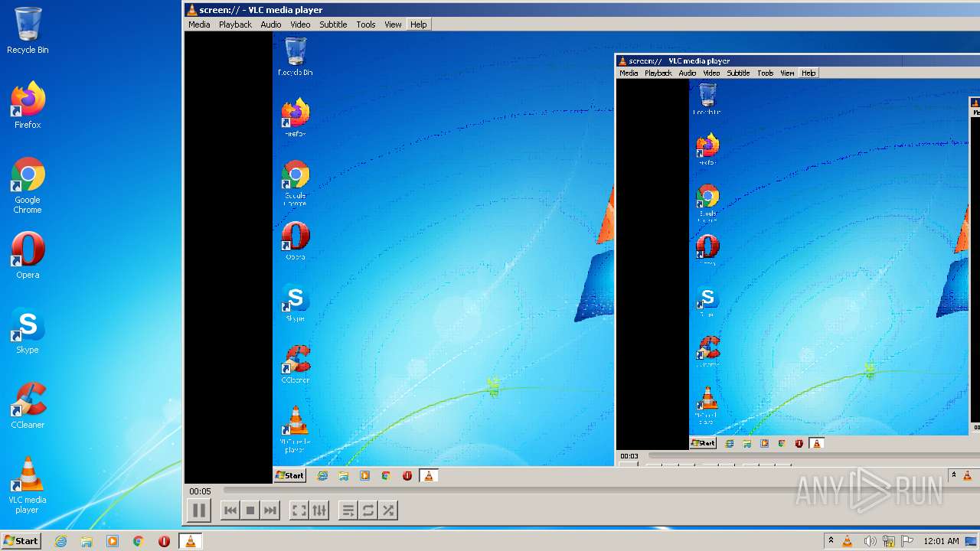The height and width of the screenshot is (551, 980).
Task: Open the Start menu
Action: [x=21, y=541]
